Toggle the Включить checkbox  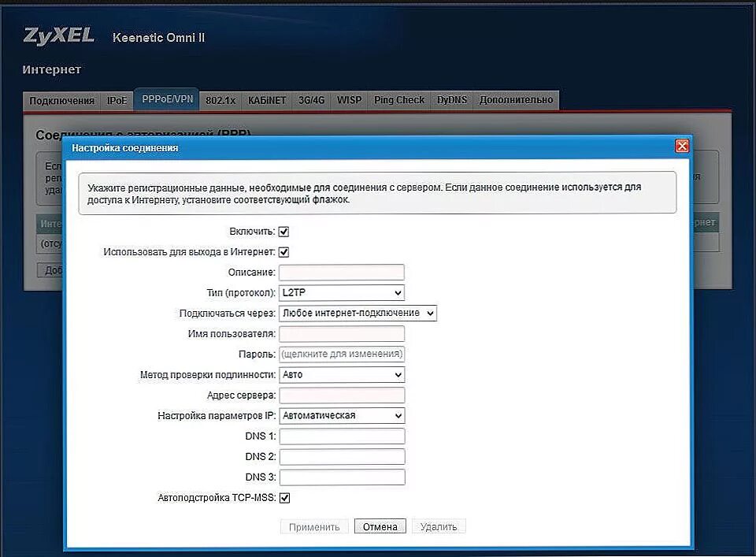(284, 232)
